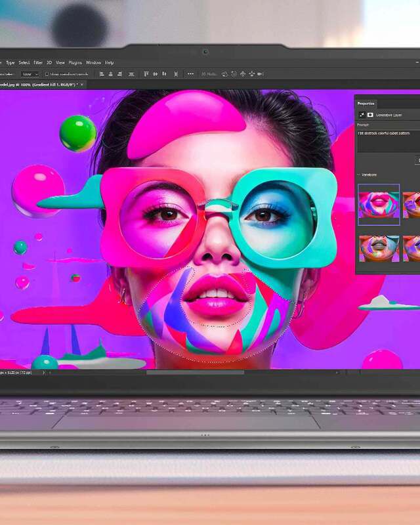This screenshot has width=420, height=525.
Task: Toggle Show transform controls checkbox
Action: click(x=47, y=74)
